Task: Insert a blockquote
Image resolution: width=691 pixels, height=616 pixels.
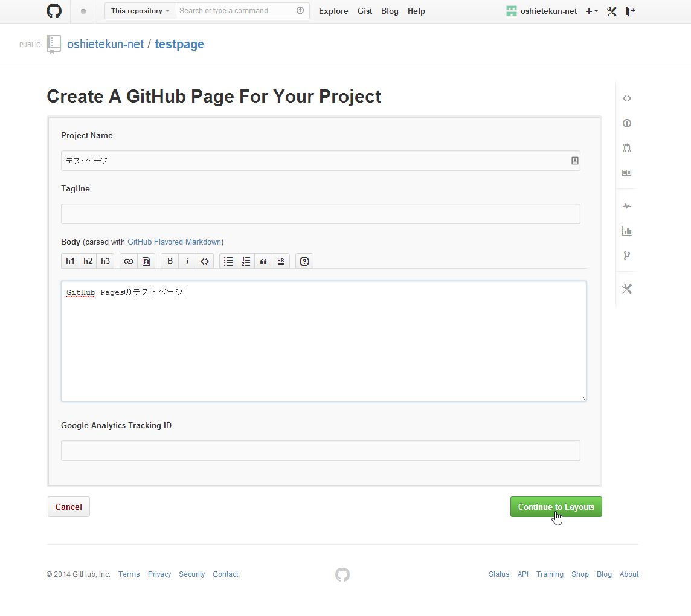Action: 263,261
